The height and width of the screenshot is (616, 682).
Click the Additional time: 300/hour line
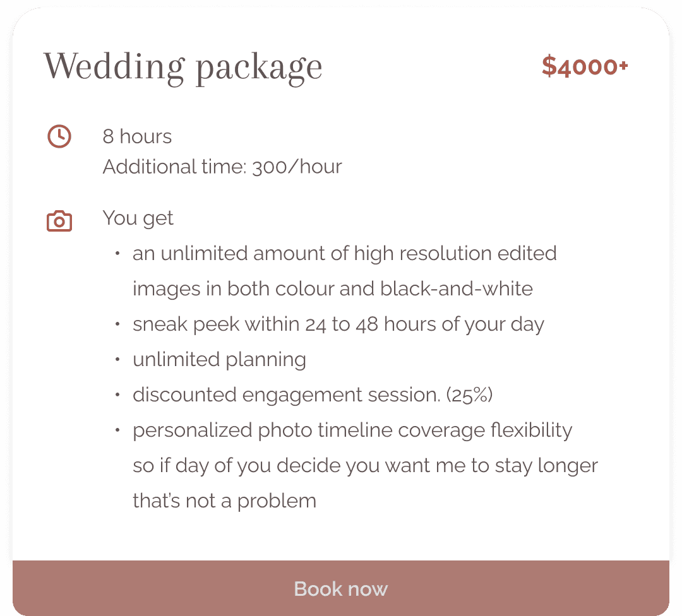point(222,167)
